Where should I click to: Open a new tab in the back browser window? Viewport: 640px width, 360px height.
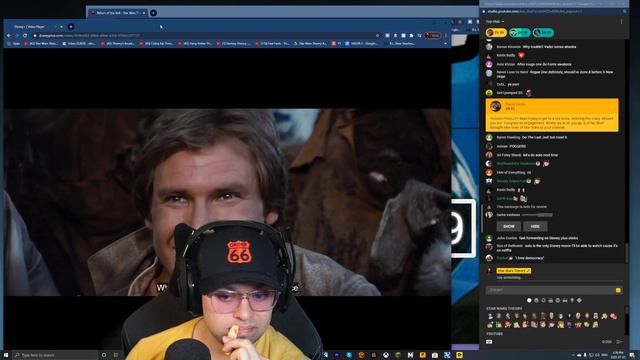(x=153, y=13)
